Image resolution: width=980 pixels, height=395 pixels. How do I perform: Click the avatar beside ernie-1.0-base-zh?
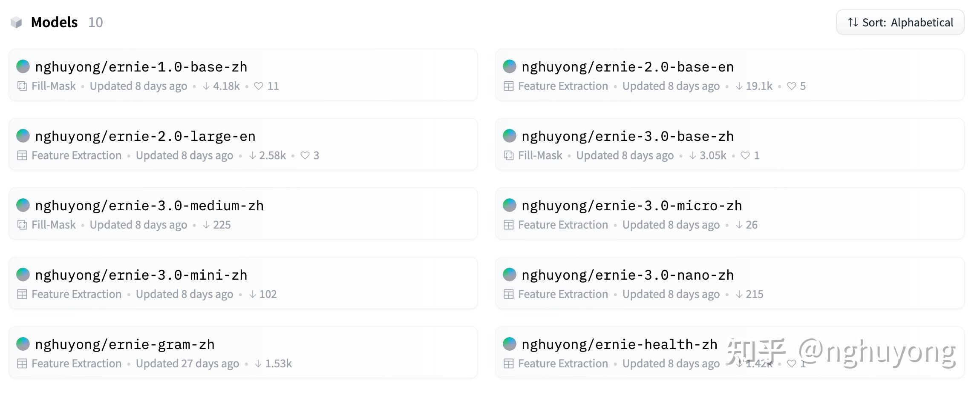23,66
